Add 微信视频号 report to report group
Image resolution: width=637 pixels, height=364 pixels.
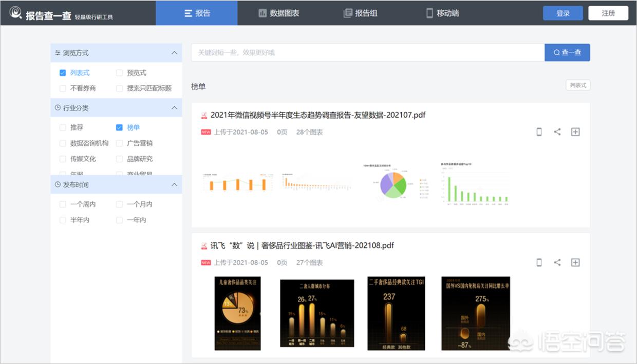coord(575,132)
